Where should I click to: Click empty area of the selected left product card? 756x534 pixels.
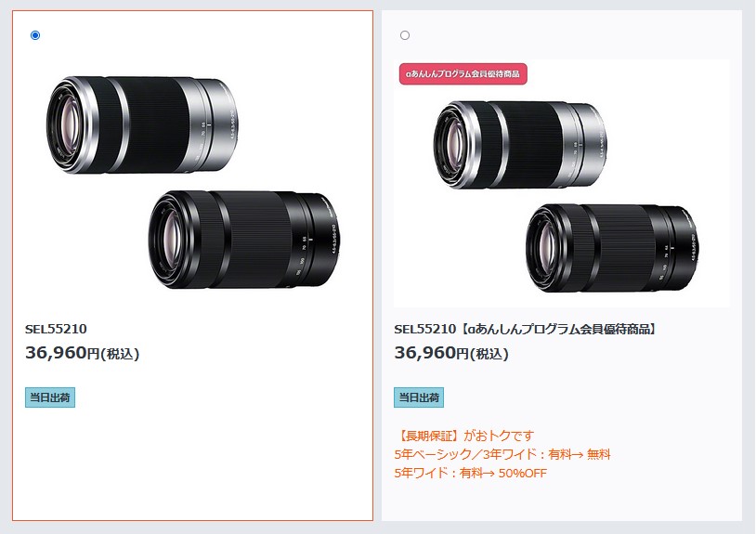pyautogui.click(x=193, y=462)
